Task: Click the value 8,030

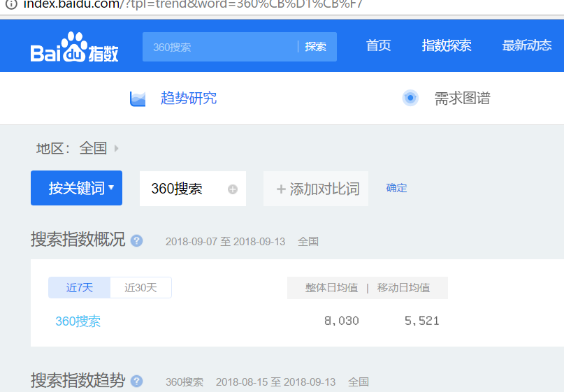Action: click(x=341, y=321)
